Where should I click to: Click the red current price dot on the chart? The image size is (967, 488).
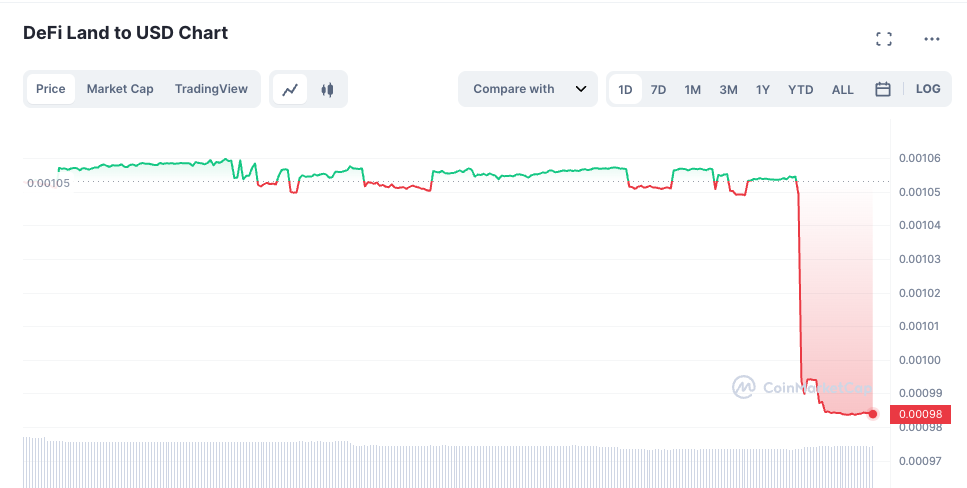click(x=873, y=414)
